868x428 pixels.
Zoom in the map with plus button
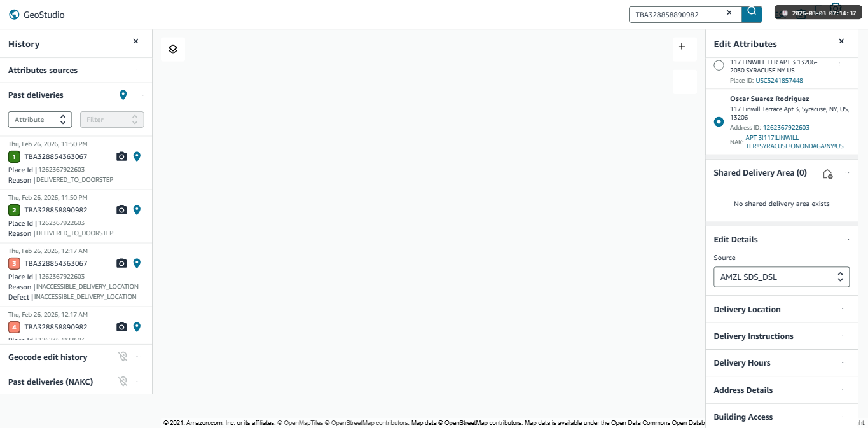pyautogui.click(x=682, y=46)
